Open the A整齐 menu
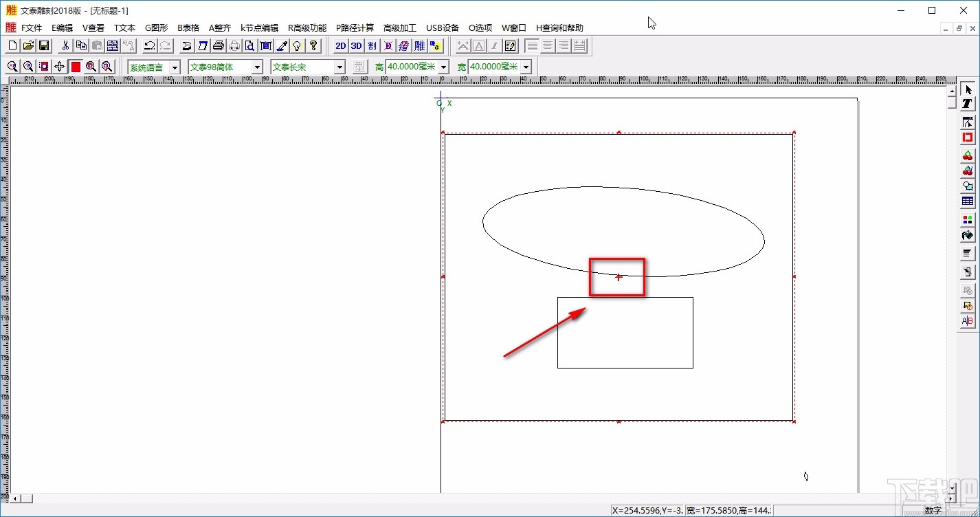The height and width of the screenshot is (517, 980). coord(220,28)
